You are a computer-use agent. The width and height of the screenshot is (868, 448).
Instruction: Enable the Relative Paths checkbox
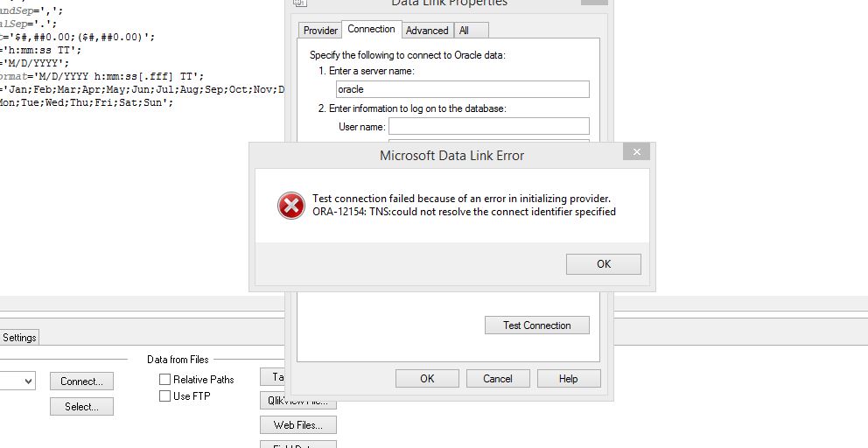click(164, 380)
